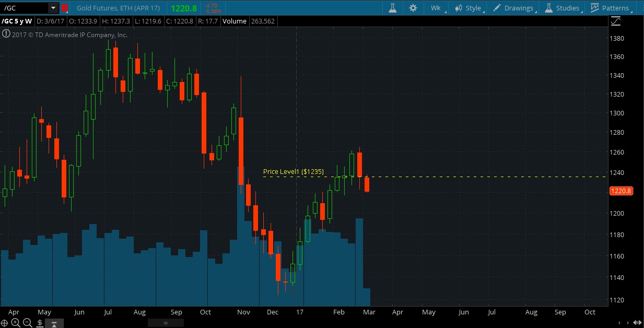Viewport: 644px width, 328px height.
Task: Open the Patterns menu
Action: pos(610,8)
